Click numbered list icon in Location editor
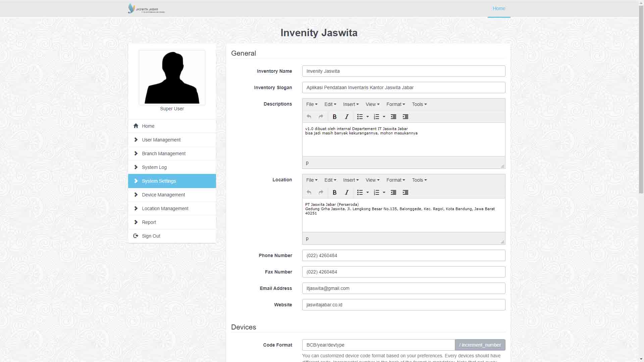The height and width of the screenshot is (362, 644). tap(376, 192)
